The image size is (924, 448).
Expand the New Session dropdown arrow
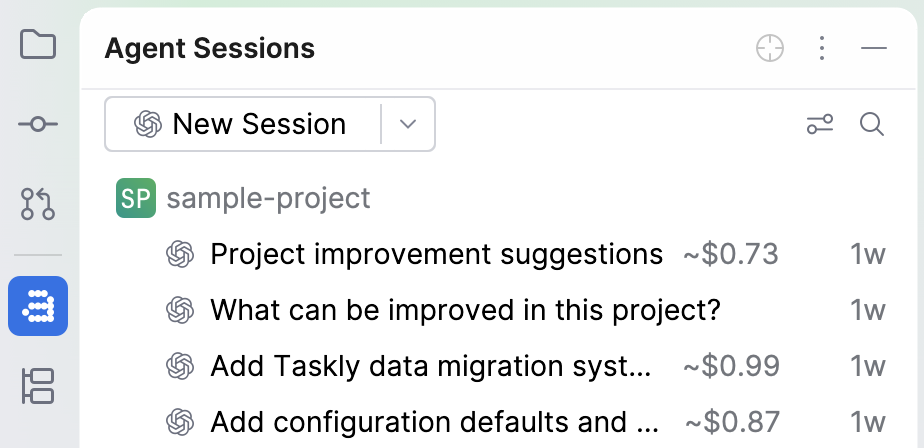(x=408, y=124)
